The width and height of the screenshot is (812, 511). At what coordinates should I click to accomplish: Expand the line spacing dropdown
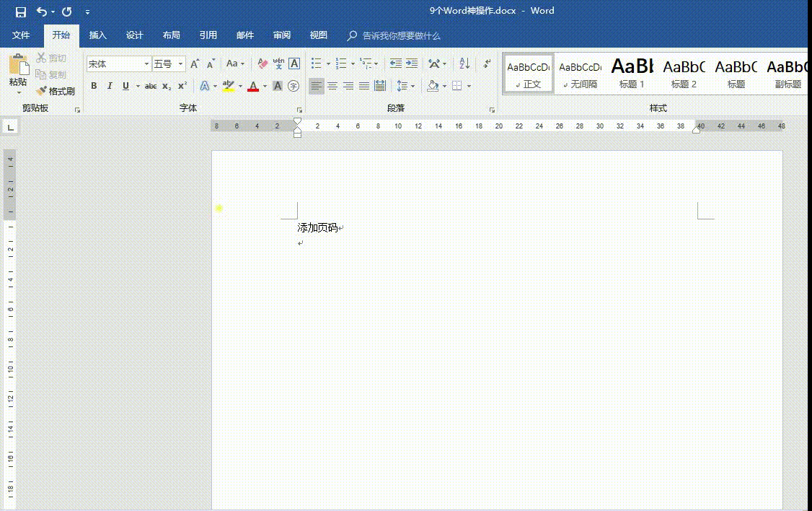[x=412, y=86]
